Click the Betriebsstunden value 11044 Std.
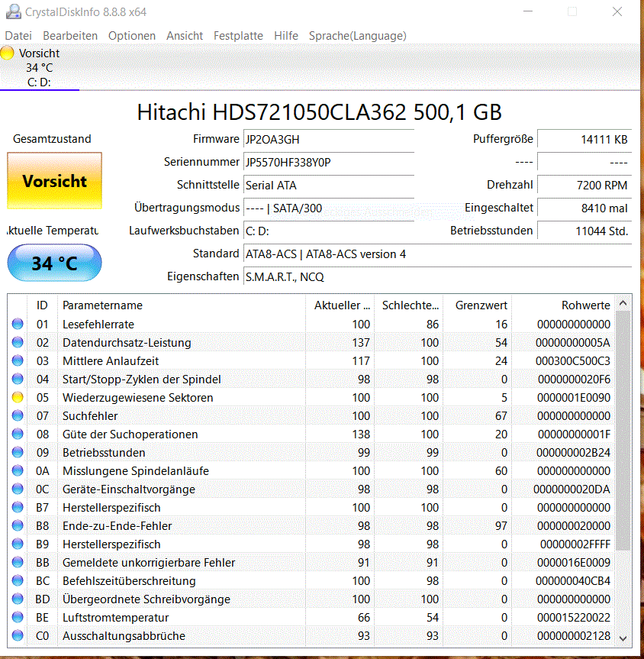This screenshot has width=644, height=659. click(x=584, y=231)
